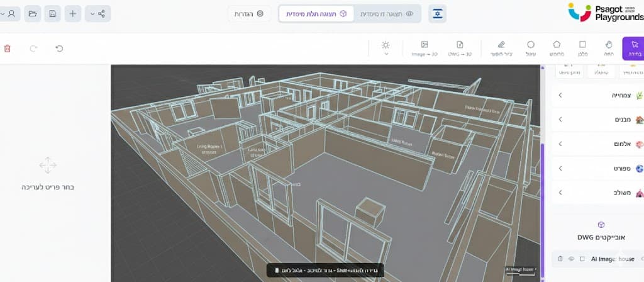Click the red trash delete icon in toolbar
Screen dimensions: 644x282
pos(8,48)
